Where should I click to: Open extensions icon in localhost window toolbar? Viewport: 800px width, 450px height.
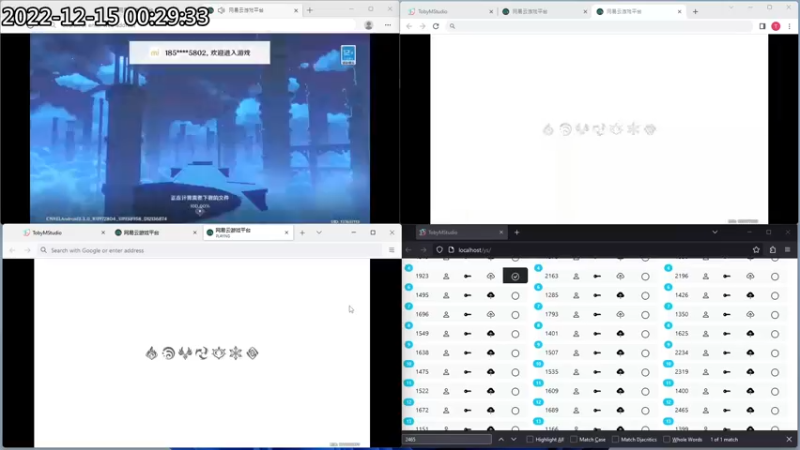click(x=772, y=249)
